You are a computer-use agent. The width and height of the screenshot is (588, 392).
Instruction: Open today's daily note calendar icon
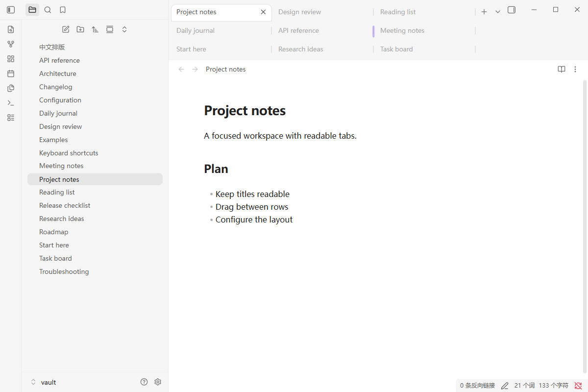11,73
